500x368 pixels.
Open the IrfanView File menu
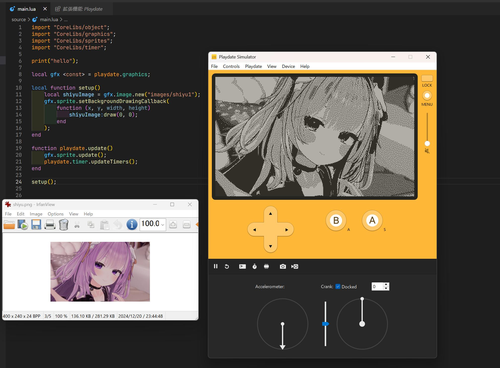[8, 214]
